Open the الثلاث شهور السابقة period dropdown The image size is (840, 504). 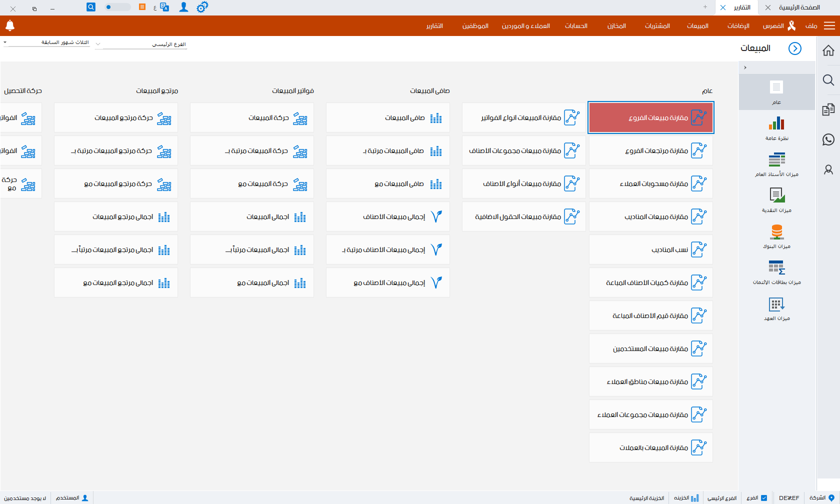pos(47,42)
